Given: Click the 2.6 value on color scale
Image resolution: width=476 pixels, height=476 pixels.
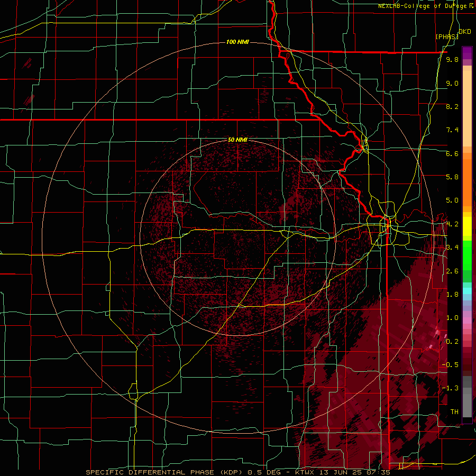Looking at the screenshot, I should click(452, 271).
